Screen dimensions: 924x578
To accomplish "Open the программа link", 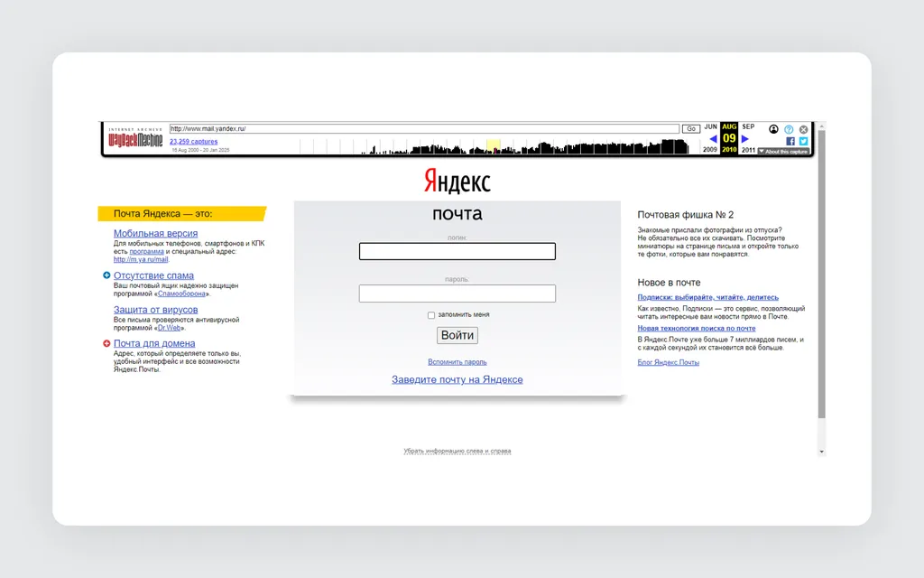I will click(x=147, y=251).
